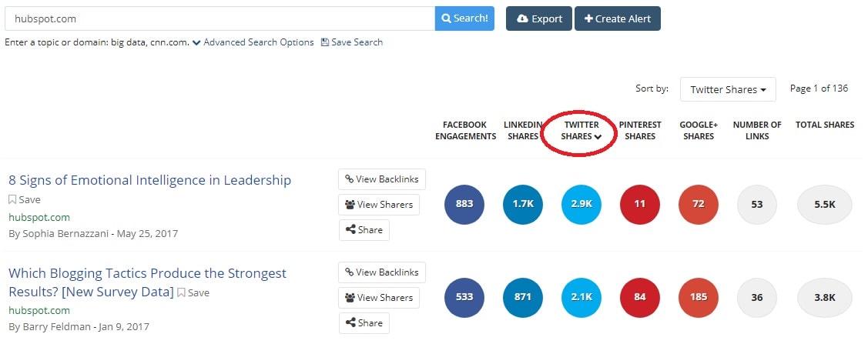
Task: Save the Blogging Tactics article bookmark
Action: pos(193,292)
